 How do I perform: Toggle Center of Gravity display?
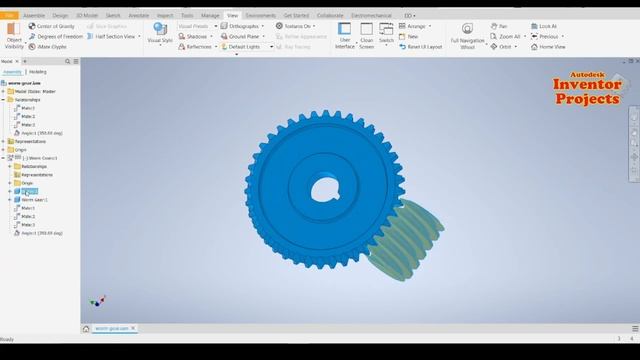tap(51, 26)
